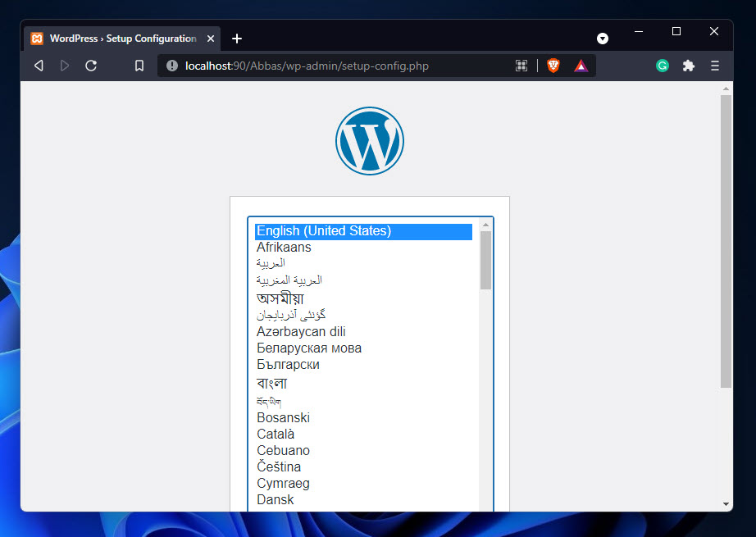Select the Tibetan language option
This screenshot has width=756, height=537.
(363, 401)
